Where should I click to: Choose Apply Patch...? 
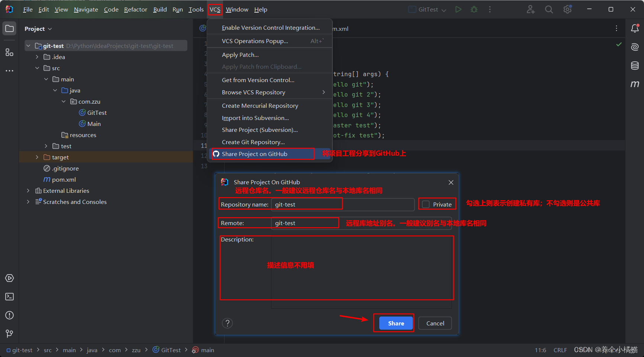[x=269, y=55]
